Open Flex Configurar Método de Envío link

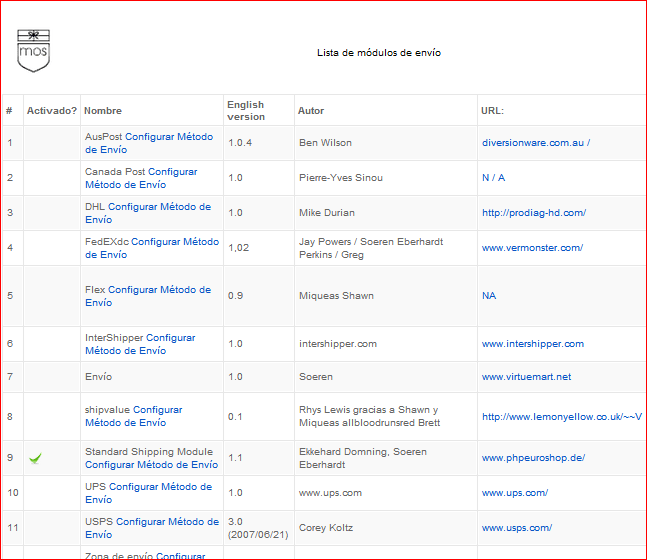pos(148,296)
